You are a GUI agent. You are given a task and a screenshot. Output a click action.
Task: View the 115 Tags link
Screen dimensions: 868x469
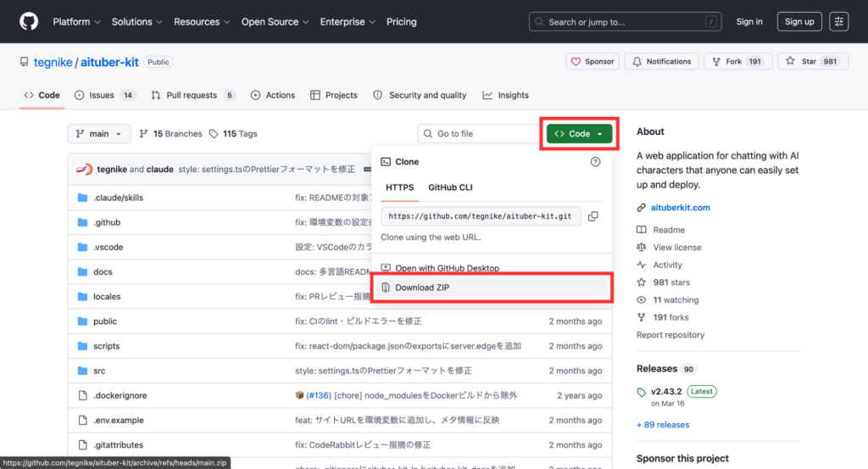click(233, 133)
